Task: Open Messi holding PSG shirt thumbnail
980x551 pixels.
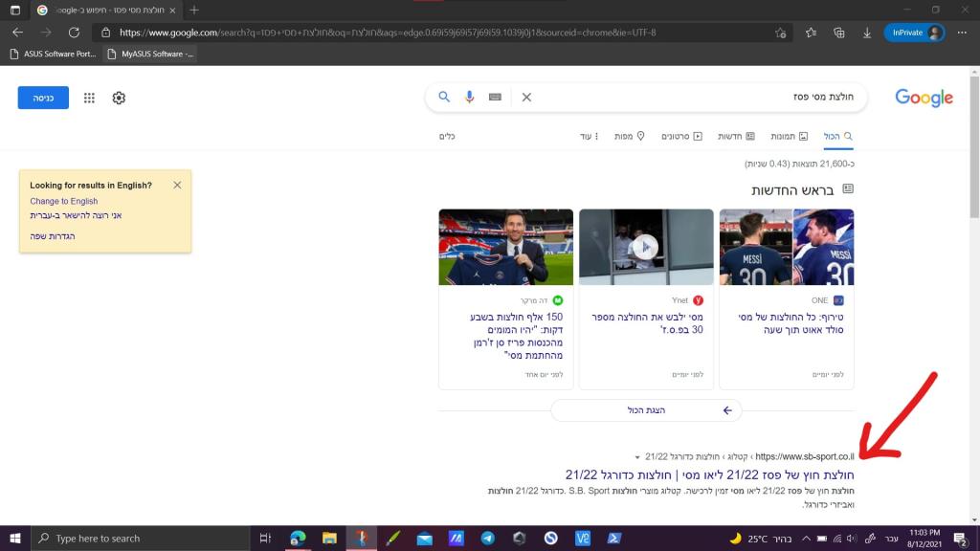Action: coord(505,248)
